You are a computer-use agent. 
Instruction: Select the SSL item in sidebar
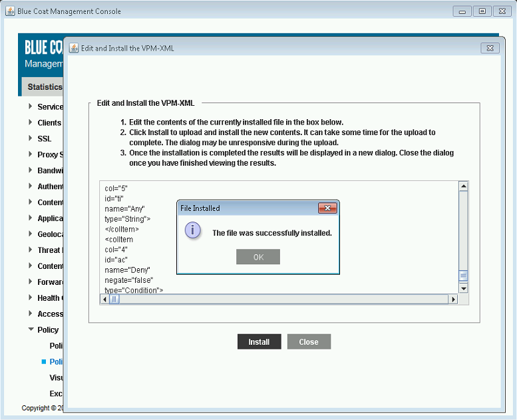(45, 138)
